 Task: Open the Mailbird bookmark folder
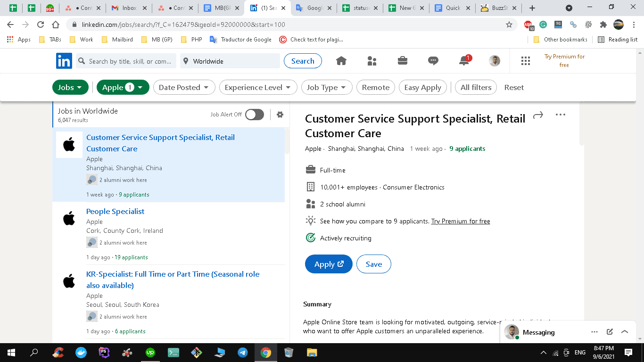coord(117,40)
